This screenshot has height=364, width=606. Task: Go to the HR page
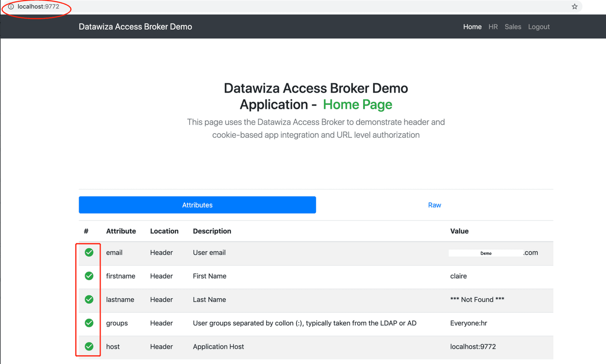(493, 27)
